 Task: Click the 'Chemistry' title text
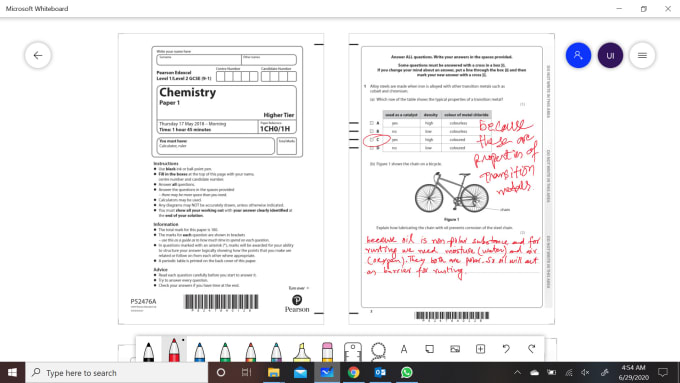tap(187, 92)
